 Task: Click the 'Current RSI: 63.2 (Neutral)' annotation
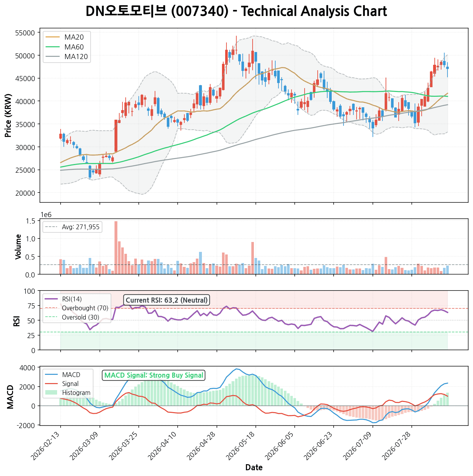coord(167,300)
